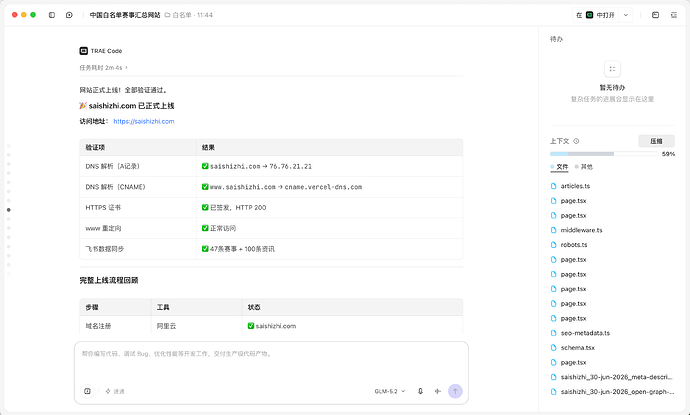Image resolution: width=690 pixels, height=415 pixels.
Task: Open the https://saishizhi.com link
Action: tap(144, 121)
